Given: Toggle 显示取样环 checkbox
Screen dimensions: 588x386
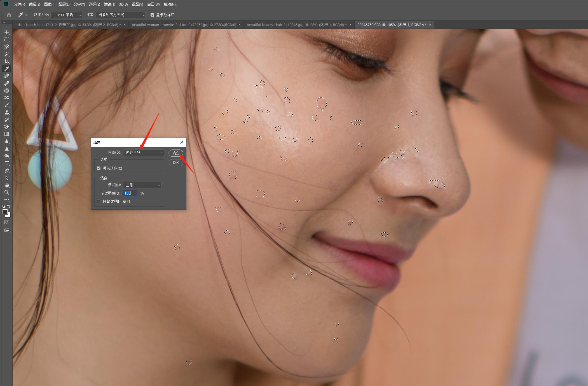Looking at the screenshot, I should pos(152,15).
